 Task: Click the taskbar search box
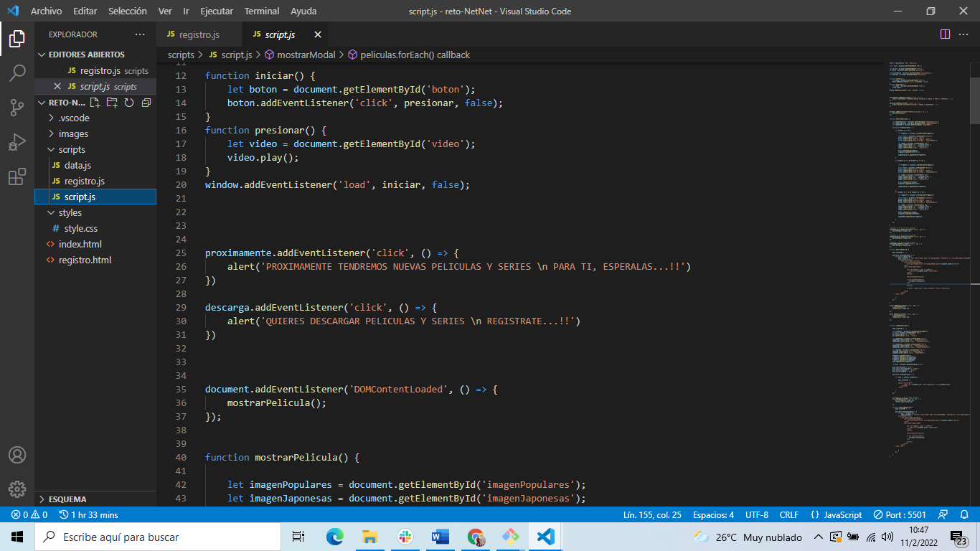[x=158, y=537]
